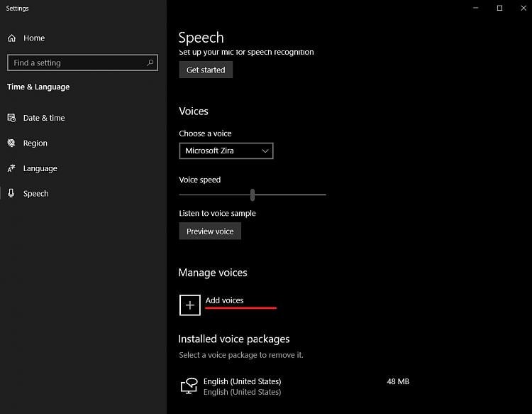The image size is (532, 414).
Task: Click the Date & time calendar icon
Action: coord(11,118)
